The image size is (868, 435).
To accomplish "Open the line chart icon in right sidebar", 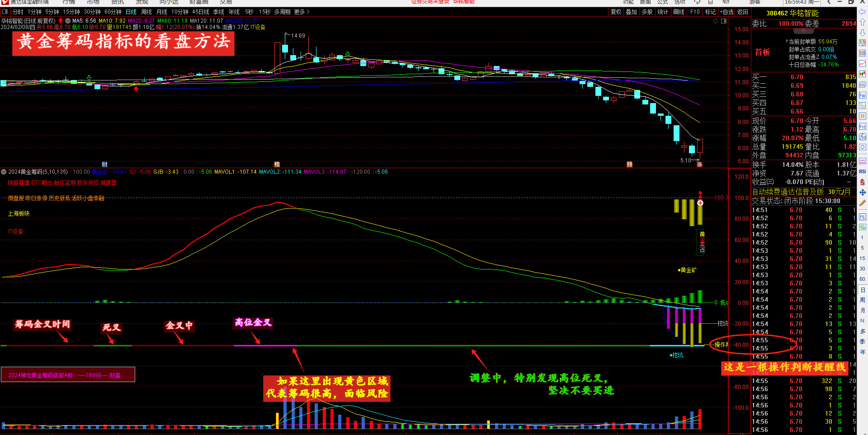I will pos(862,64).
